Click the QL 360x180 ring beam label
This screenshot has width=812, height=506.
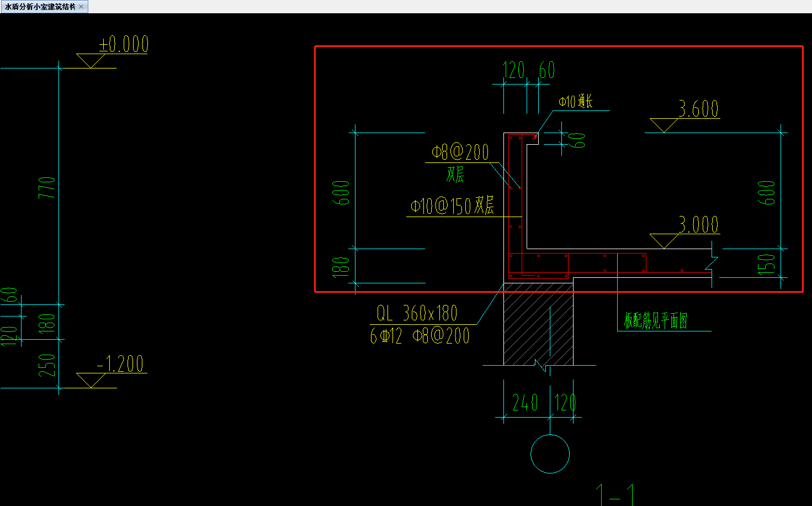tap(417, 313)
